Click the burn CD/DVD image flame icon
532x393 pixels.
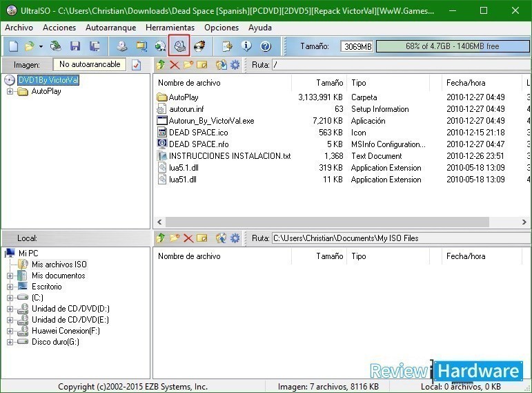[x=199, y=46]
